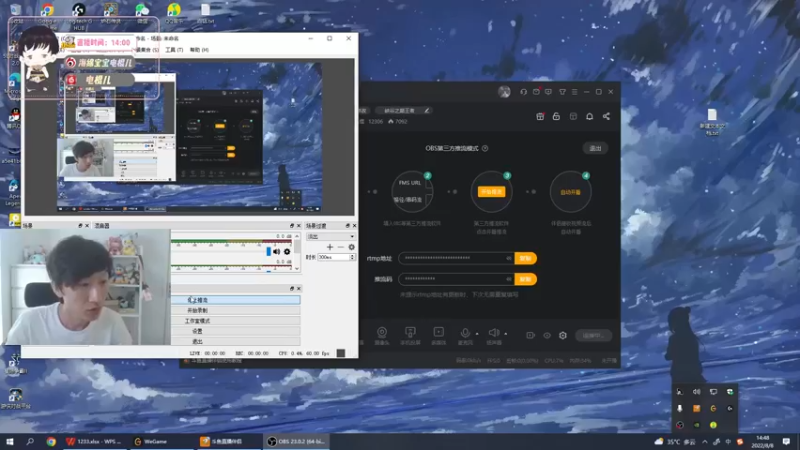Click the help question mark beside OBS第三方推流模式

pos(485,148)
